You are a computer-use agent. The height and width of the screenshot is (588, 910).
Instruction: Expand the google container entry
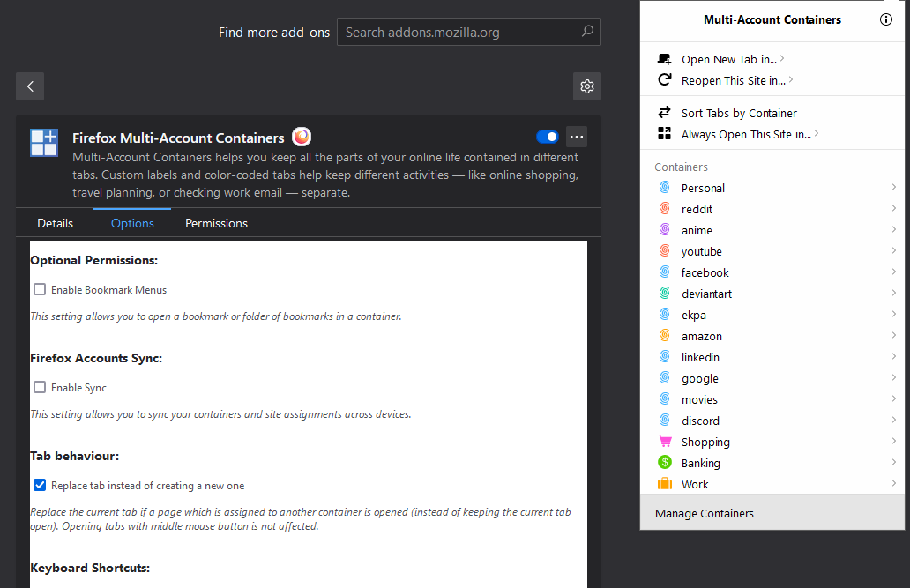894,377
